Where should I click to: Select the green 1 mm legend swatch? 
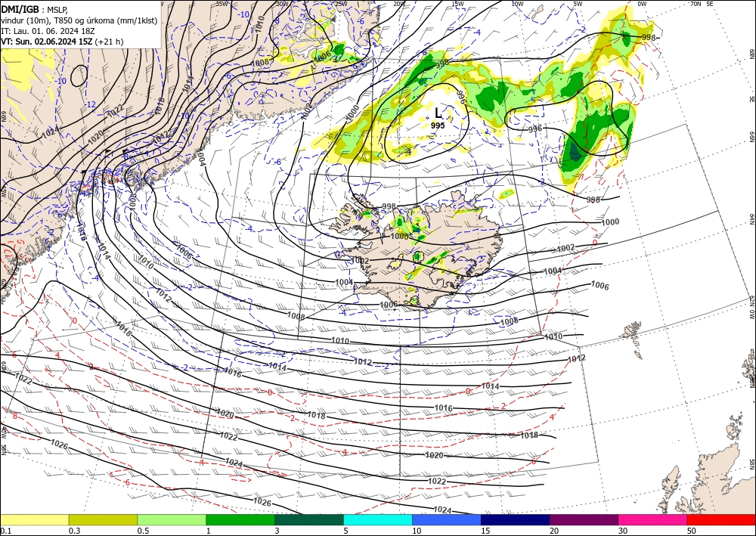pyautogui.click(x=240, y=519)
